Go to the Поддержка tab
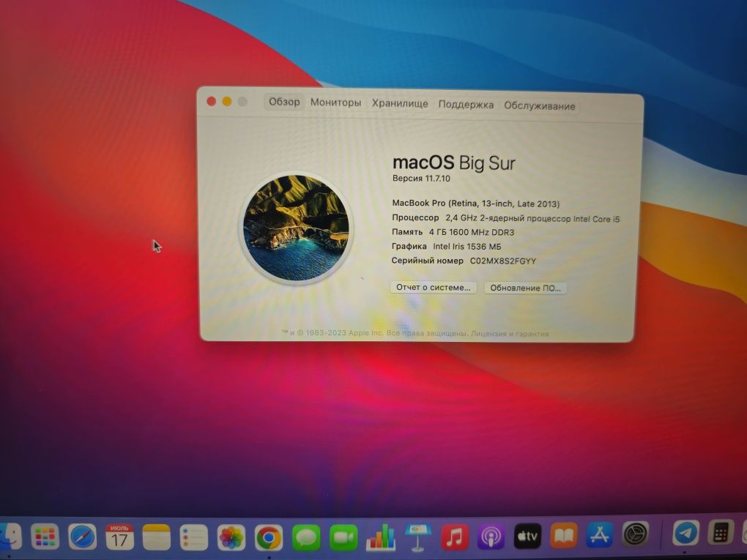Image resolution: width=747 pixels, height=560 pixels. (466, 104)
